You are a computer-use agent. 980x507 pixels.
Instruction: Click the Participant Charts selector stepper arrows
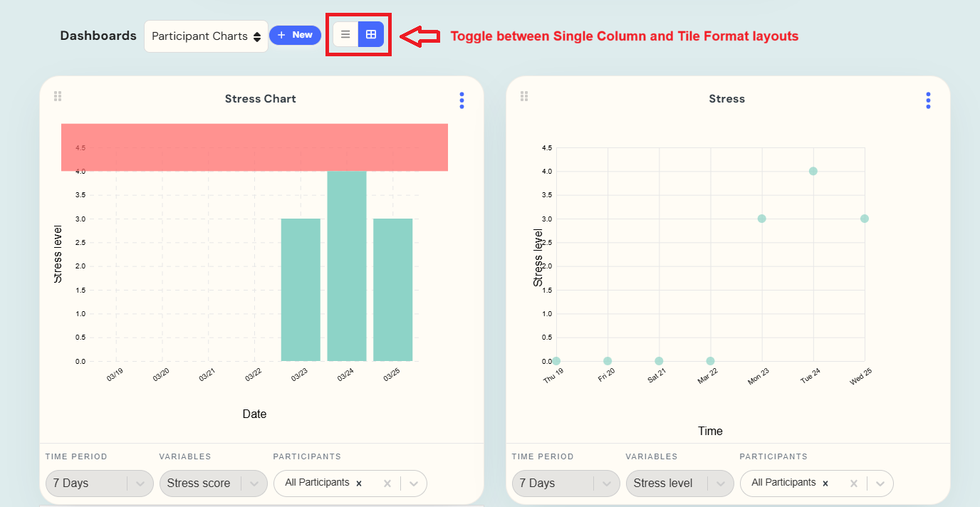click(x=257, y=35)
